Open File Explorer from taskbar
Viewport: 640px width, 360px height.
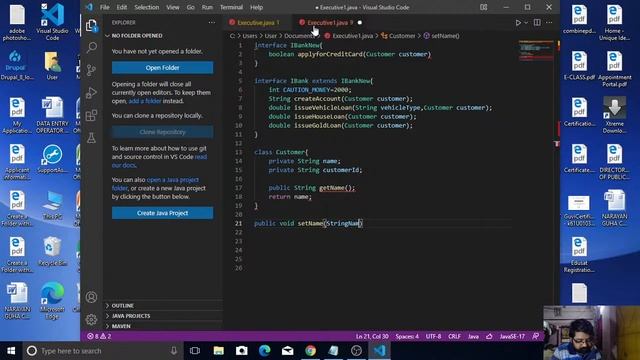[x=219, y=351]
